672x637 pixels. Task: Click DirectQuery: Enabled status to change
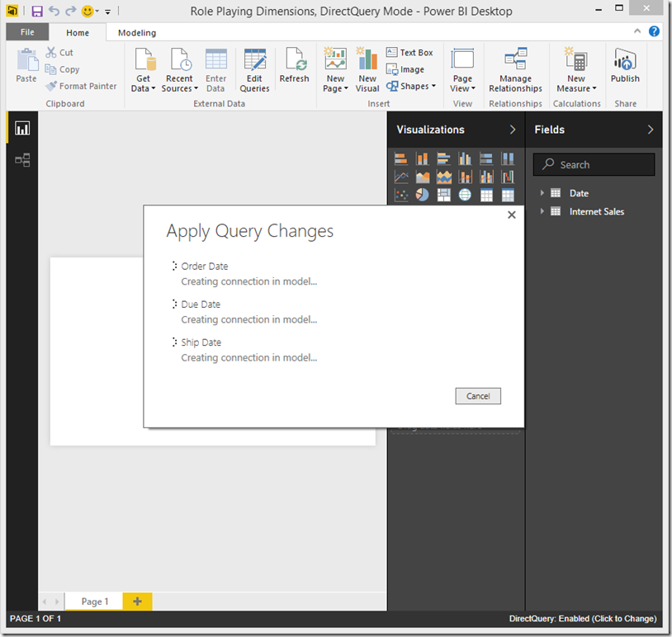583,618
